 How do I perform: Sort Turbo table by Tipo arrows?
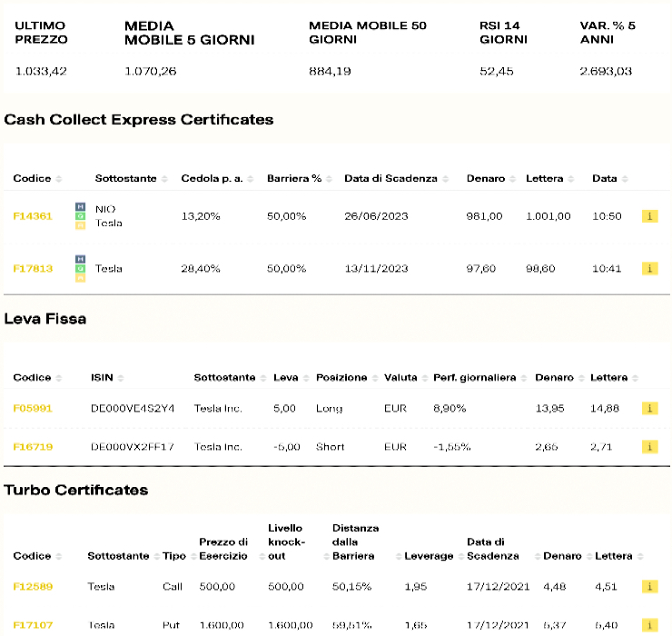pos(193,556)
